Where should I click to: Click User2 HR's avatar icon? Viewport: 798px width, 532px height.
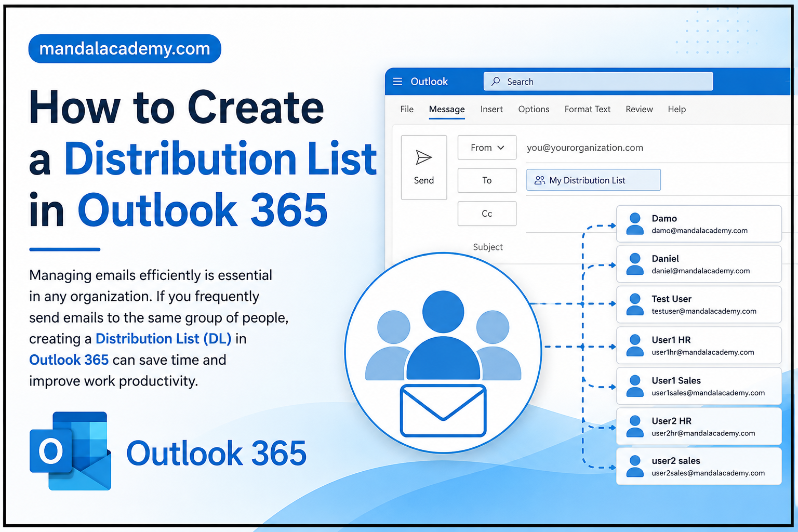pos(635,427)
